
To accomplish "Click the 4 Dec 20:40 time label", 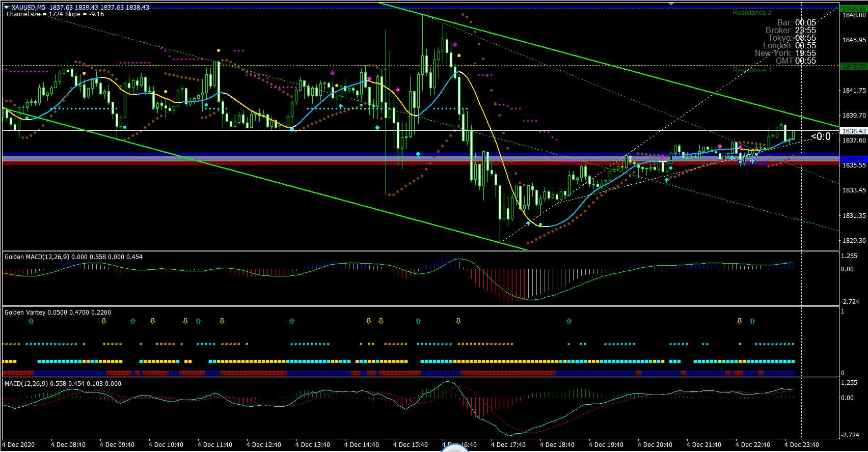I will click(655, 445).
